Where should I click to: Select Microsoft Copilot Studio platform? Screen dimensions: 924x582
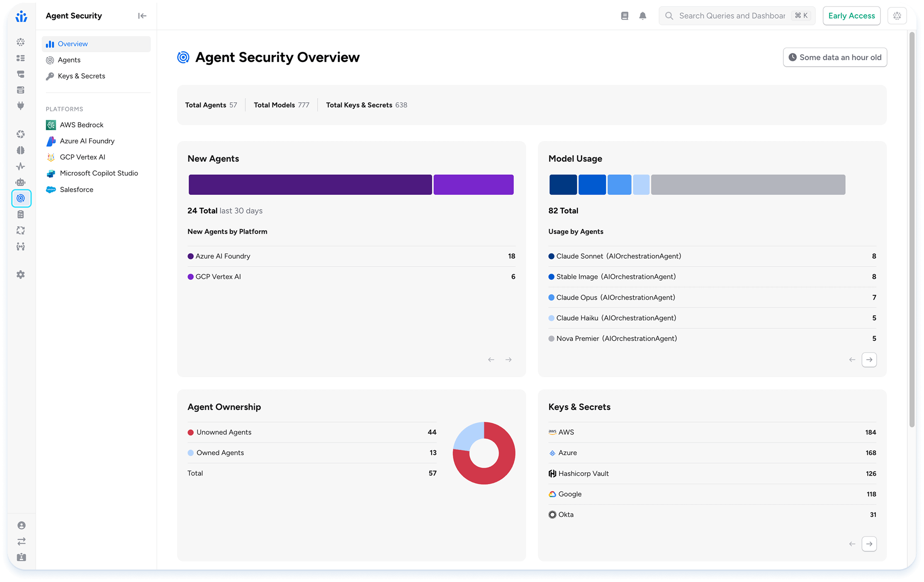(x=99, y=173)
